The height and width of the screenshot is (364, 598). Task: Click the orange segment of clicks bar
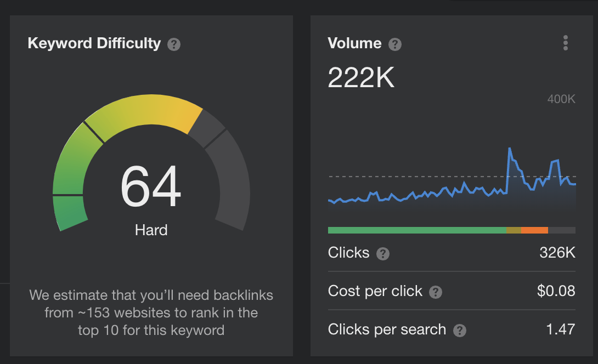click(x=534, y=230)
